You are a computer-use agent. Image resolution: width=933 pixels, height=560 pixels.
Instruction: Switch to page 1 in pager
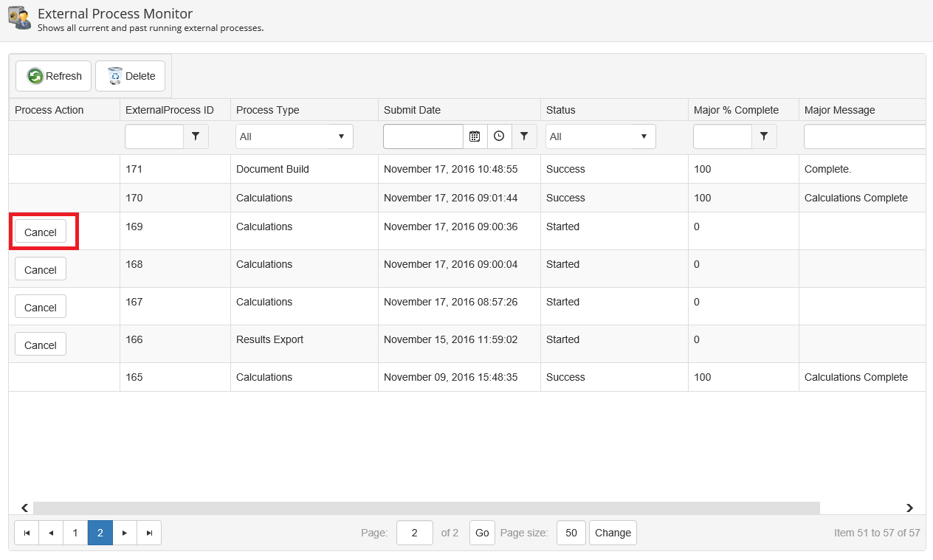[x=75, y=533]
